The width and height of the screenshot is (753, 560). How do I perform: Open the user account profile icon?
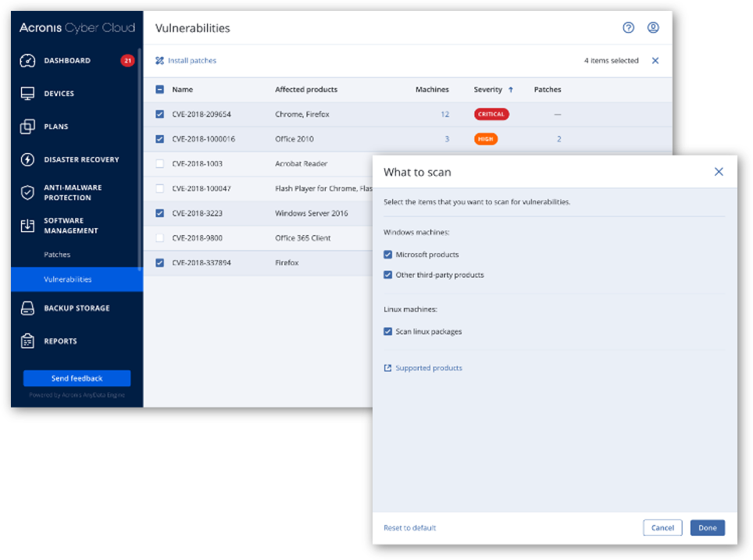pyautogui.click(x=653, y=28)
